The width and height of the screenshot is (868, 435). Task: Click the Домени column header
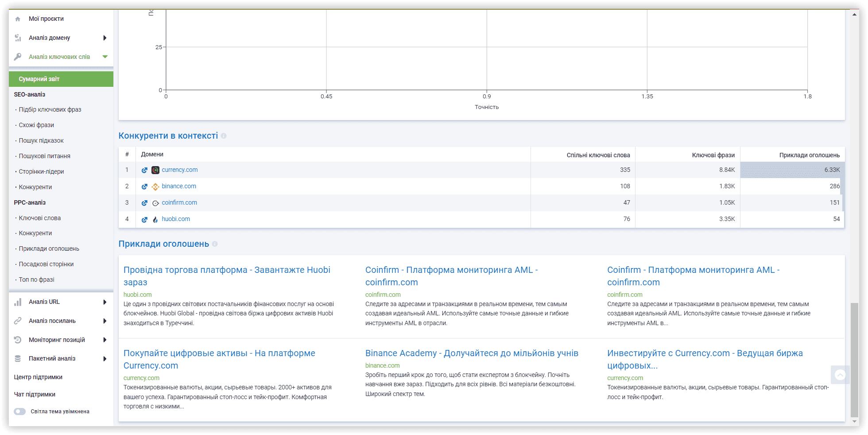[x=152, y=154]
